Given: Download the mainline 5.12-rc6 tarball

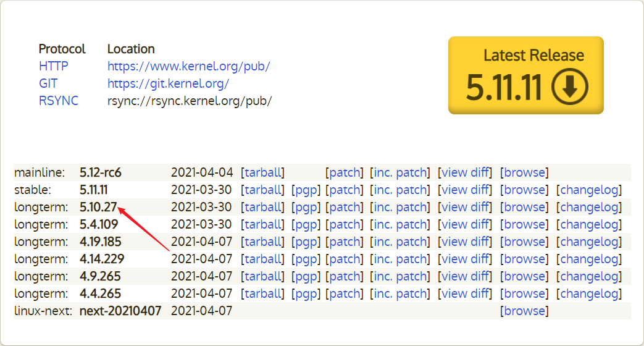Looking at the screenshot, I should 262,172.
